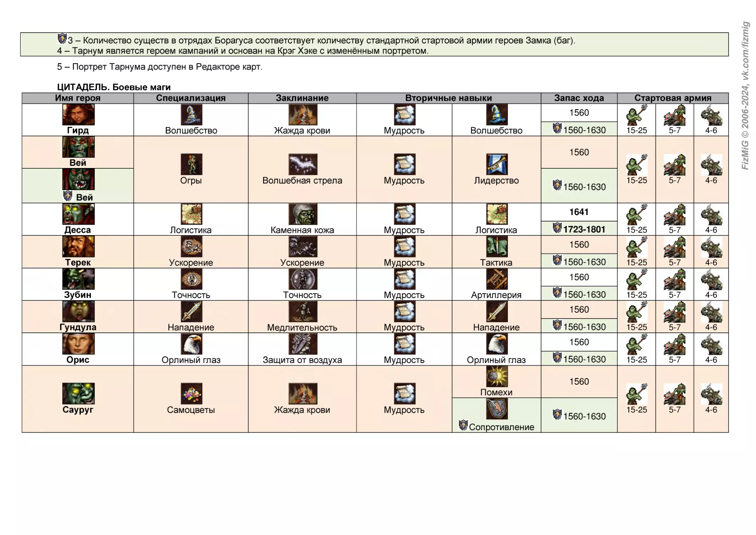This screenshot has height=535, width=756.
Task: Click the Волшебная стрела spell icon
Action: [303, 164]
